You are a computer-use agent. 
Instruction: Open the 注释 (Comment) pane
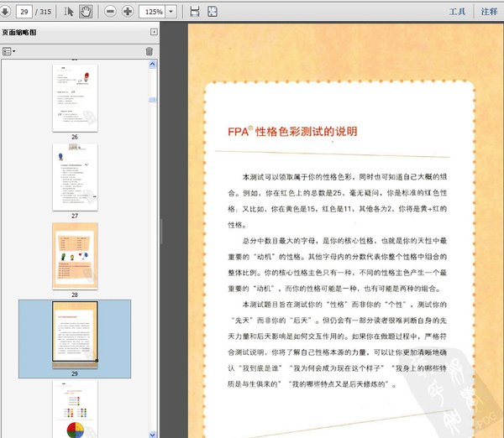click(x=488, y=12)
